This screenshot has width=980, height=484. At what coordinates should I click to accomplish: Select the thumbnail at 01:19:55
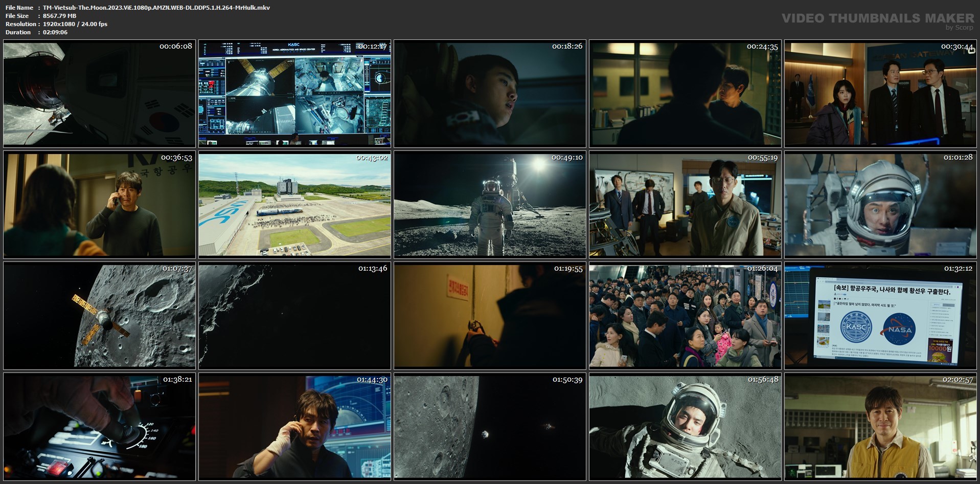click(x=490, y=316)
